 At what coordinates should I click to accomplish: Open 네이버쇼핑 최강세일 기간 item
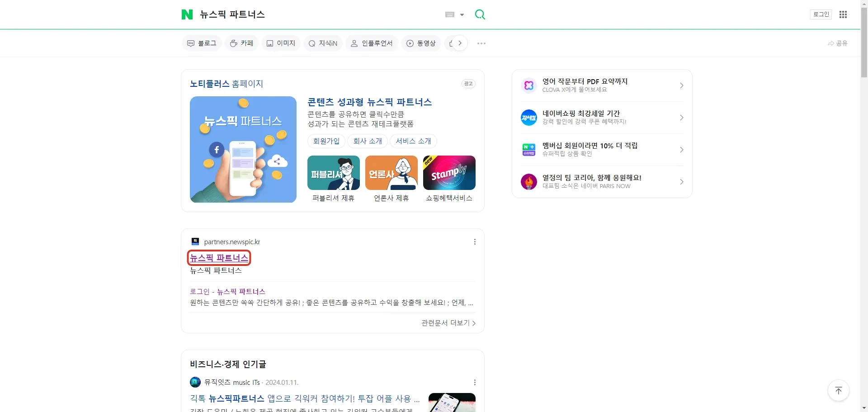[x=581, y=114]
